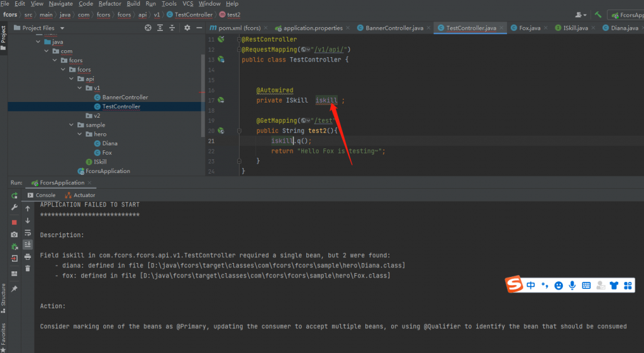The height and width of the screenshot is (353, 644).
Task: Click the green bug attach debugger icon
Action: click(14, 247)
